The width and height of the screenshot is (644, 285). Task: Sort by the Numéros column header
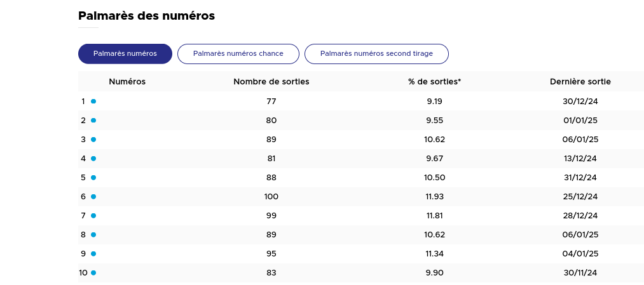(127, 82)
